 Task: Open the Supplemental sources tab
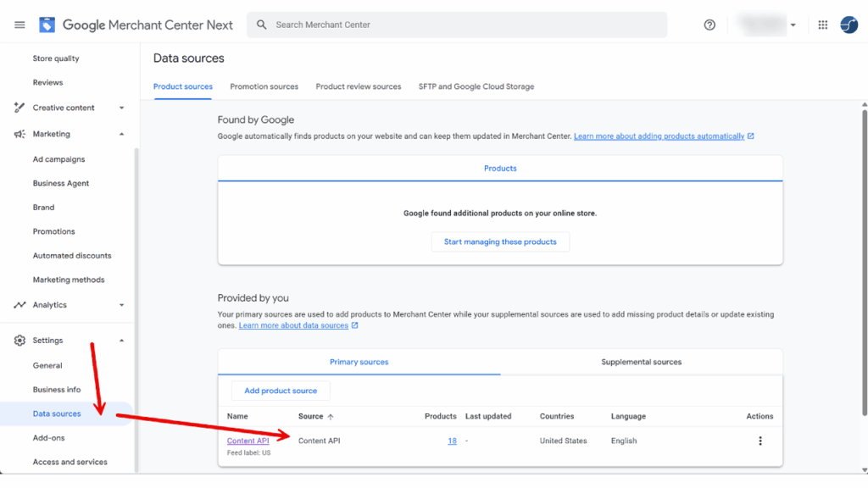click(643, 361)
